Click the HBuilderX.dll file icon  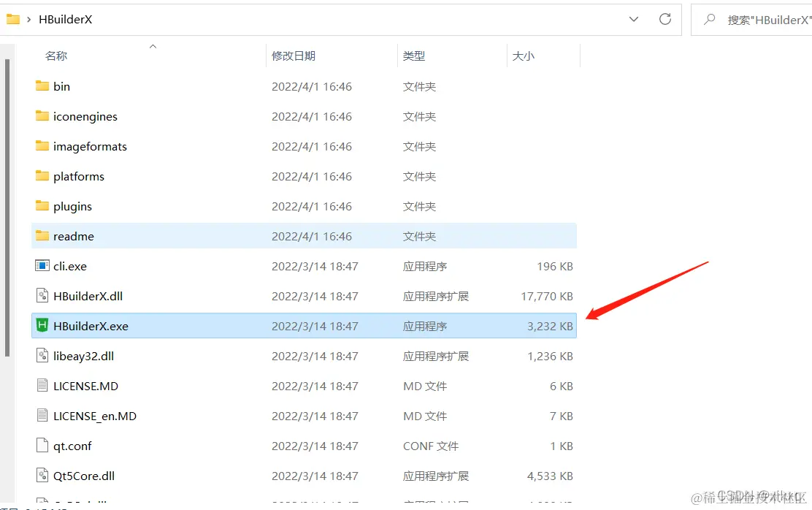coord(42,296)
